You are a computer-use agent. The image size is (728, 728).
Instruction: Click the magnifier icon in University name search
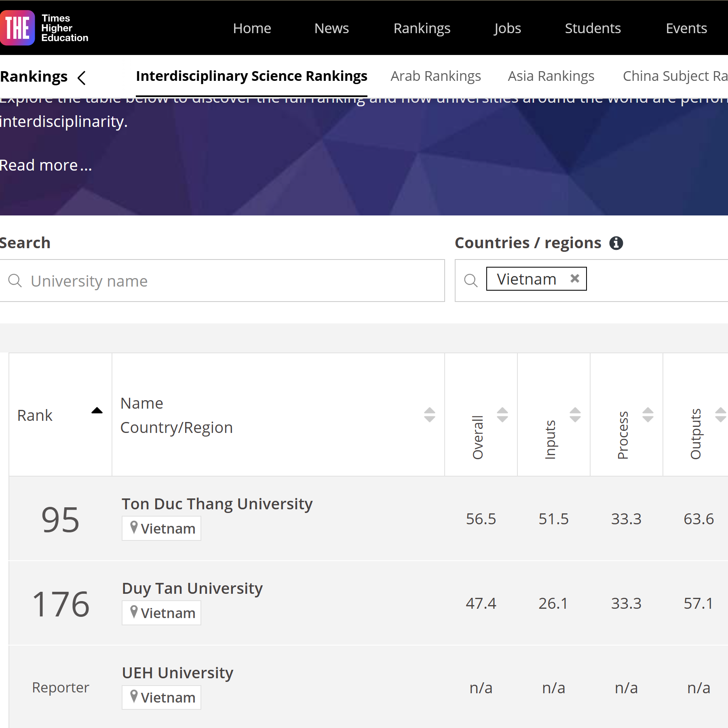tap(15, 280)
